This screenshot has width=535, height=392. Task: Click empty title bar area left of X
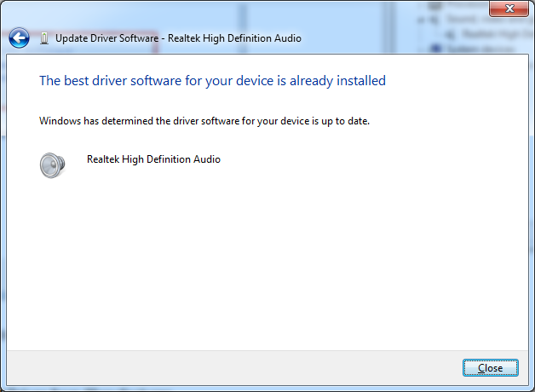(341, 10)
